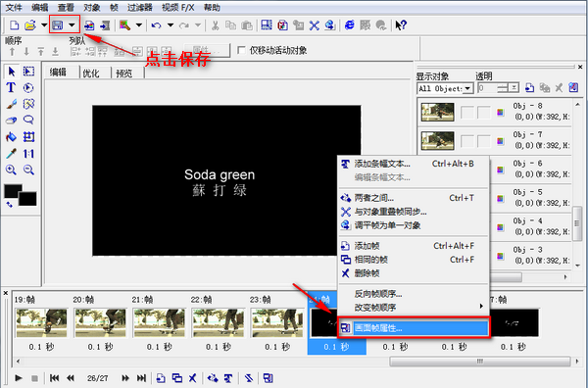Viewport: 588px width, 388px height.
Task: Click color icon of Obj - 5
Action: point(500,198)
